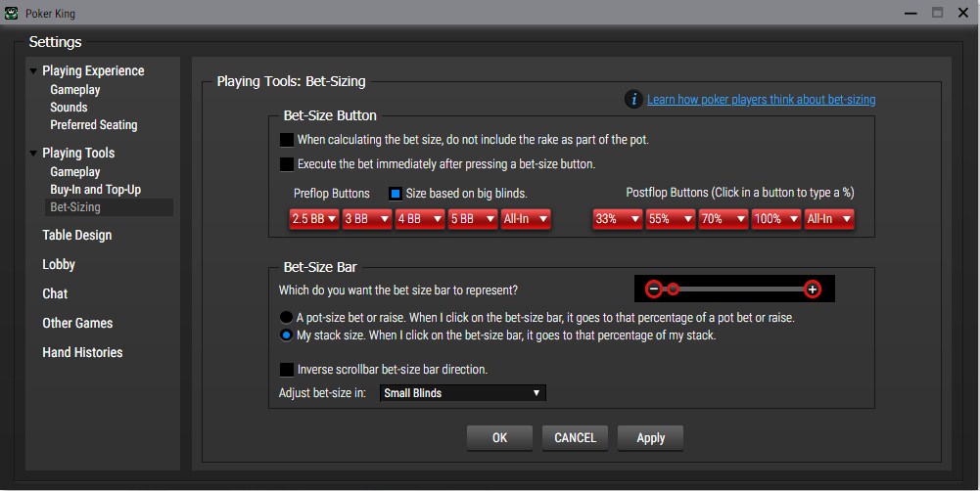
Task: Click the blue info icon beside bet-sizing link
Action: tap(633, 99)
